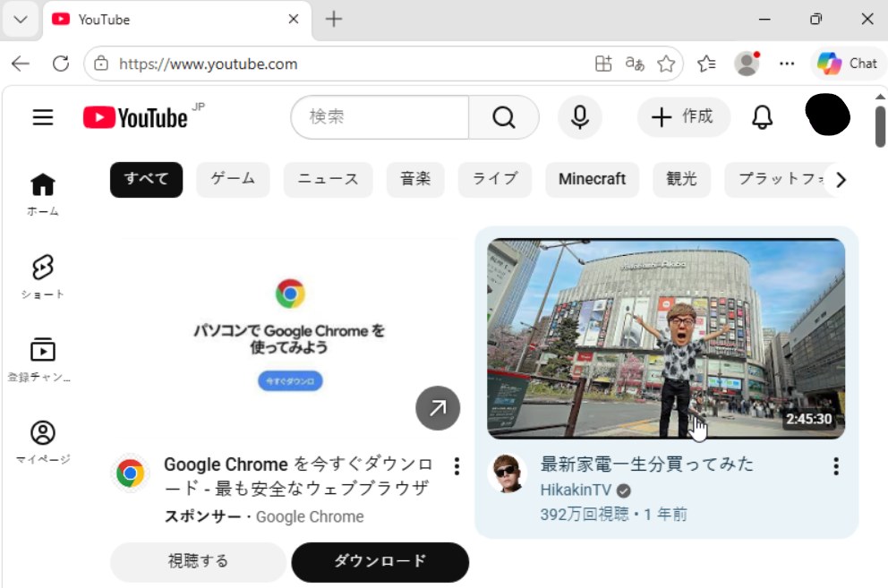This screenshot has height=588, width=888.
Task: Click the page vertical scrollbar thumb
Action: click(x=880, y=126)
